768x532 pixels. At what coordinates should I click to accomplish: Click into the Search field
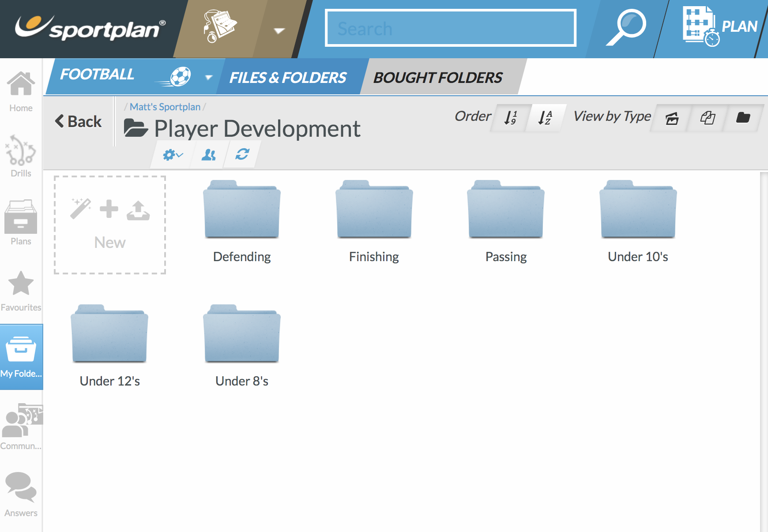(450, 28)
